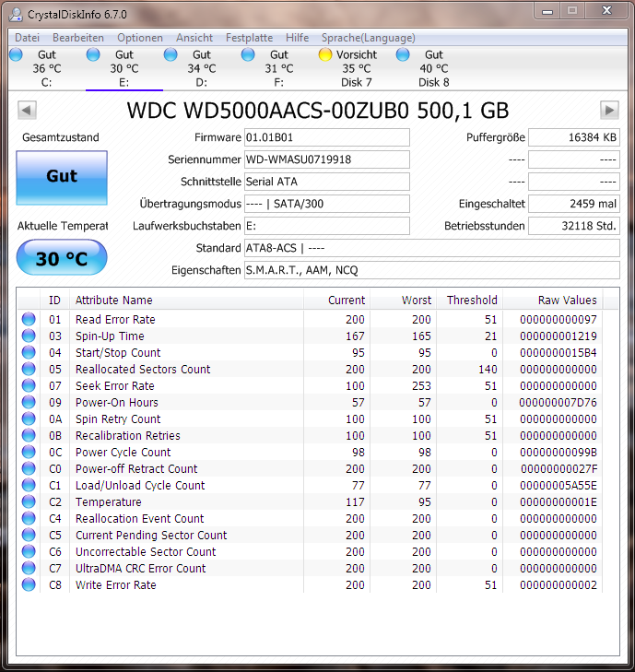635x672 pixels.
Task: Click the Eigenschaften field S.M.A.R.T., AAM, NCQ
Action: pos(432,270)
